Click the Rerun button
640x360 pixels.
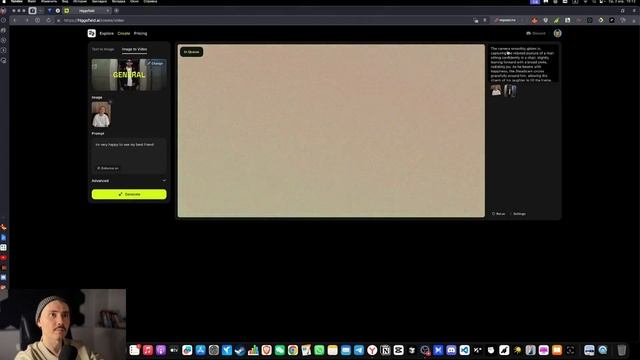coord(498,214)
